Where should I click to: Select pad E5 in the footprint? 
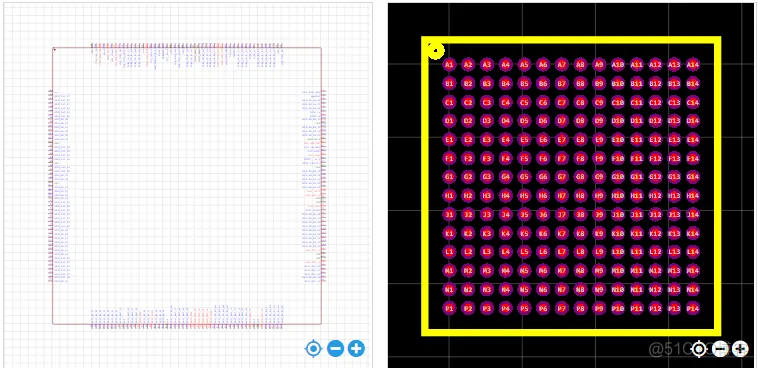pyautogui.click(x=524, y=140)
